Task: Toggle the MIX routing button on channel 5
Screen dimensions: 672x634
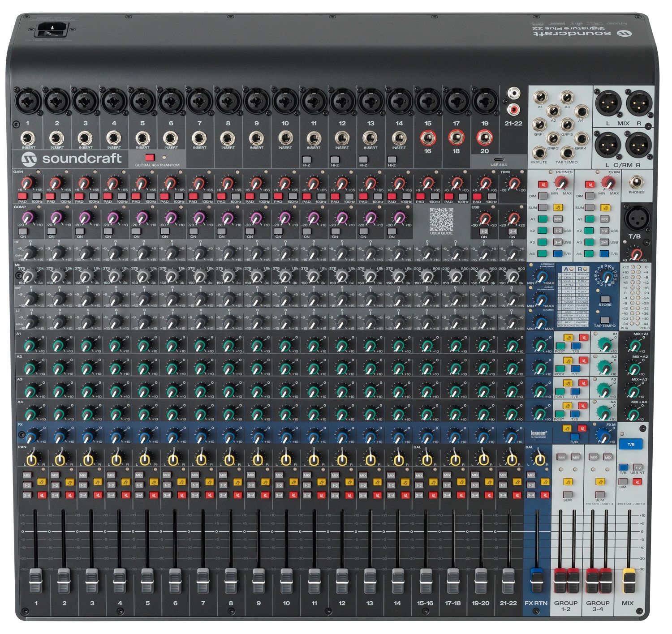Action: pyautogui.click(x=139, y=475)
